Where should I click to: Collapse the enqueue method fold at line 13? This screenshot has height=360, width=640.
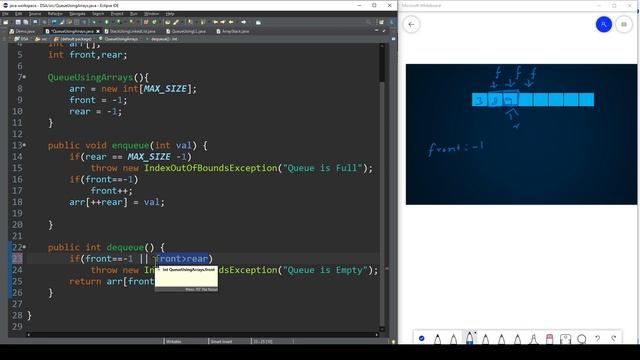(x=24, y=145)
